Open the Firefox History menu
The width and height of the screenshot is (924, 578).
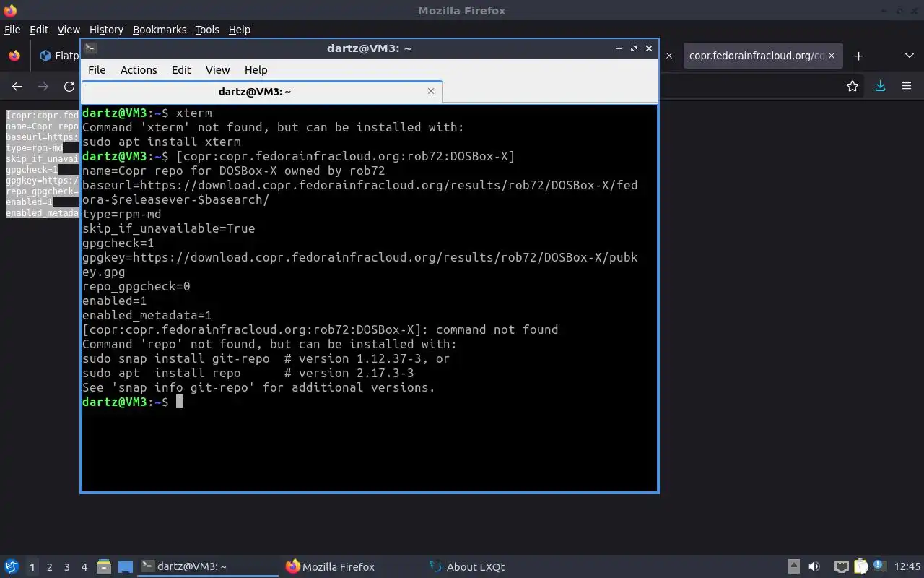[106, 30]
